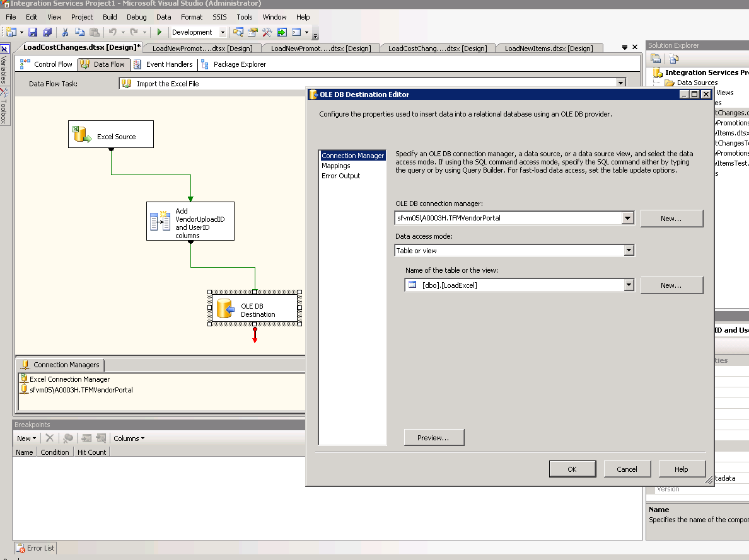Click OK to confirm the OLE DB Destination settings

click(x=572, y=469)
